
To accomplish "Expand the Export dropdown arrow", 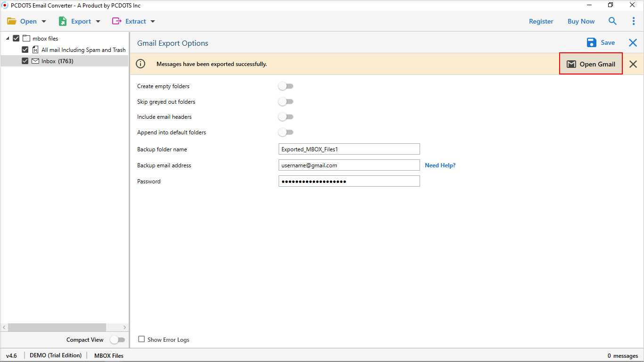I will tap(98, 22).
